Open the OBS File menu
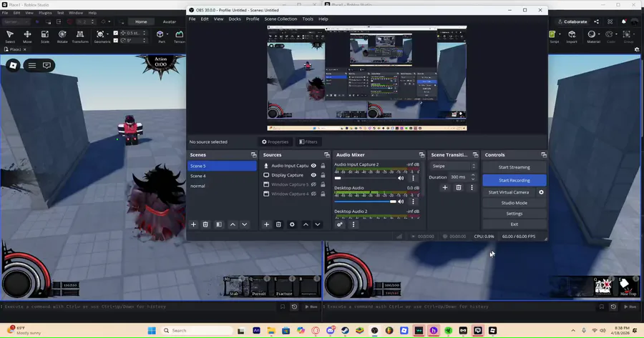This screenshot has height=338, width=644. pyautogui.click(x=192, y=19)
